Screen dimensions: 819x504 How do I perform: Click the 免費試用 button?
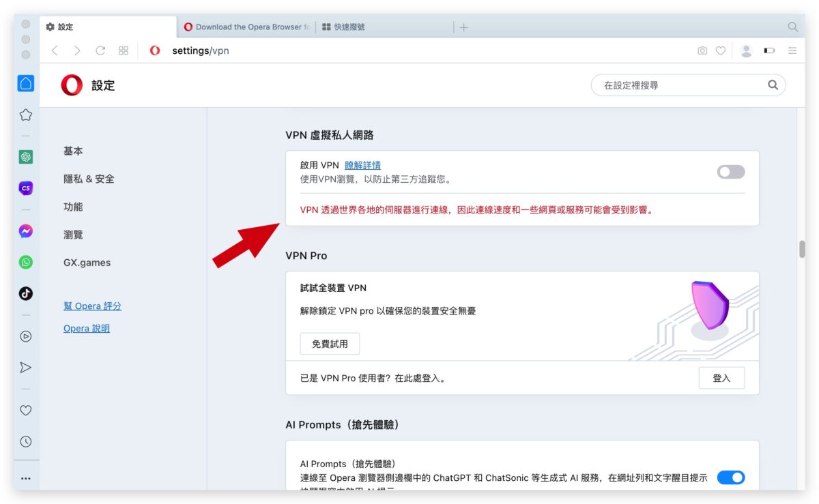(x=330, y=344)
